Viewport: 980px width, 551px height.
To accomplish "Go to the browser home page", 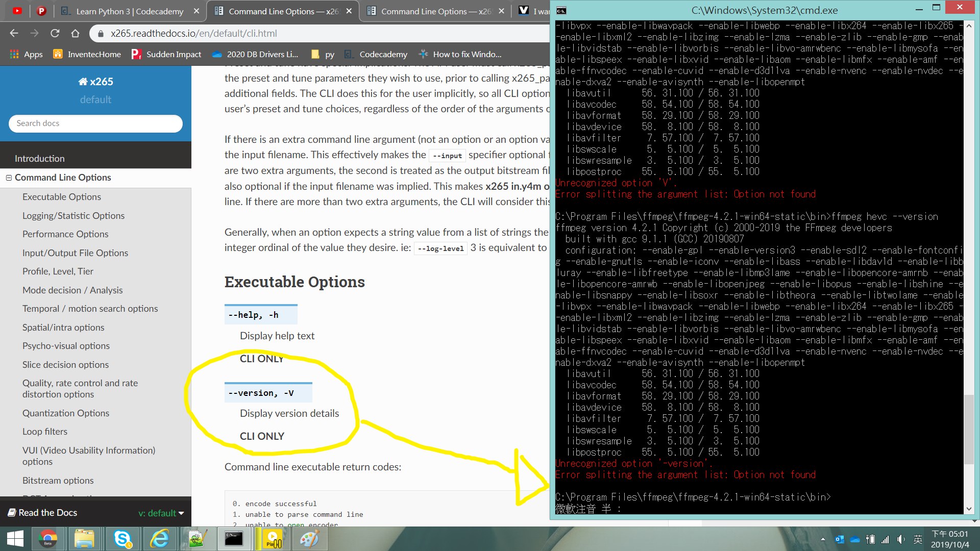I will (x=75, y=33).
